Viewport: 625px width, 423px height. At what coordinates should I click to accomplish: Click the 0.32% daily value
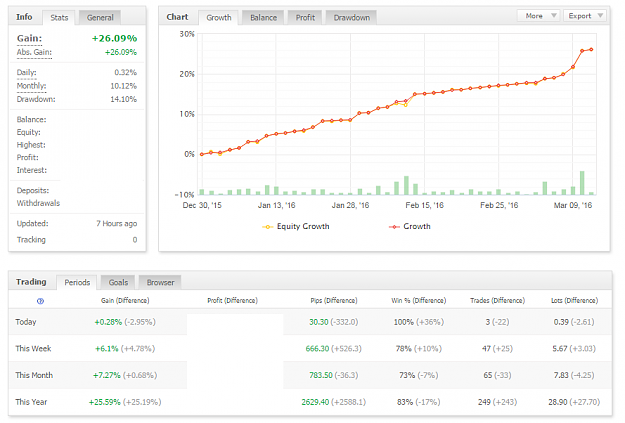(x=126, y=73)
